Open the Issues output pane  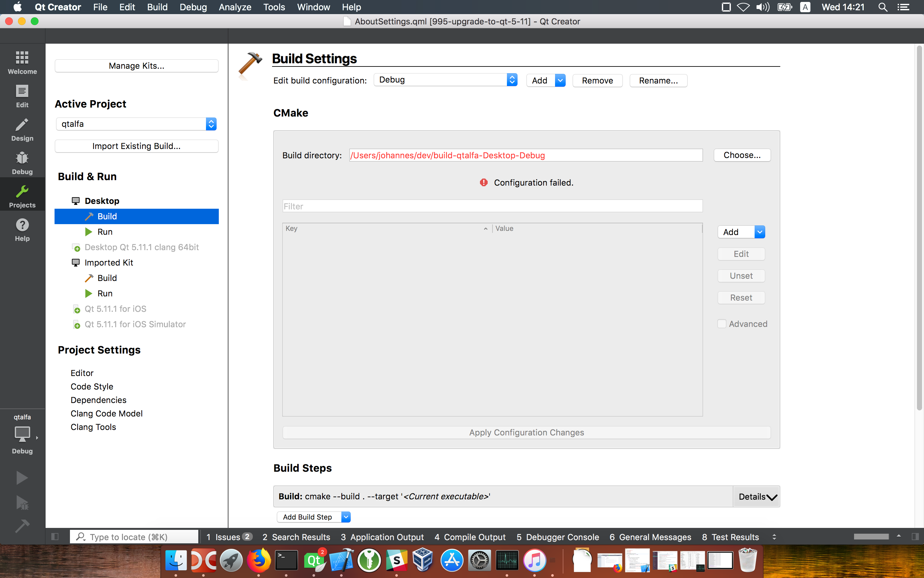(229, 537)
